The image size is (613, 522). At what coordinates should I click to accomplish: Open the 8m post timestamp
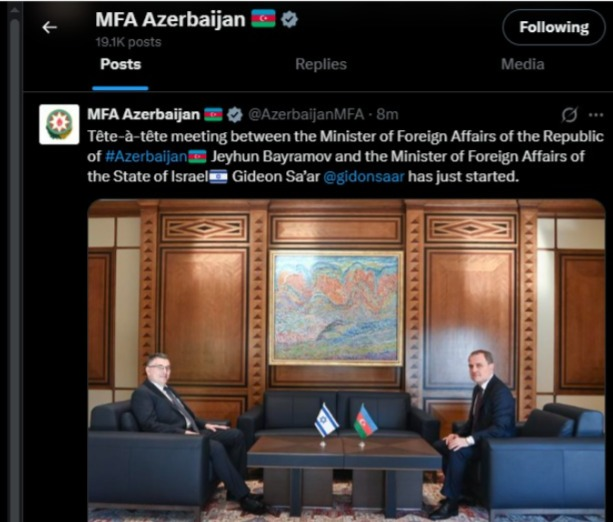click(387, 115)
